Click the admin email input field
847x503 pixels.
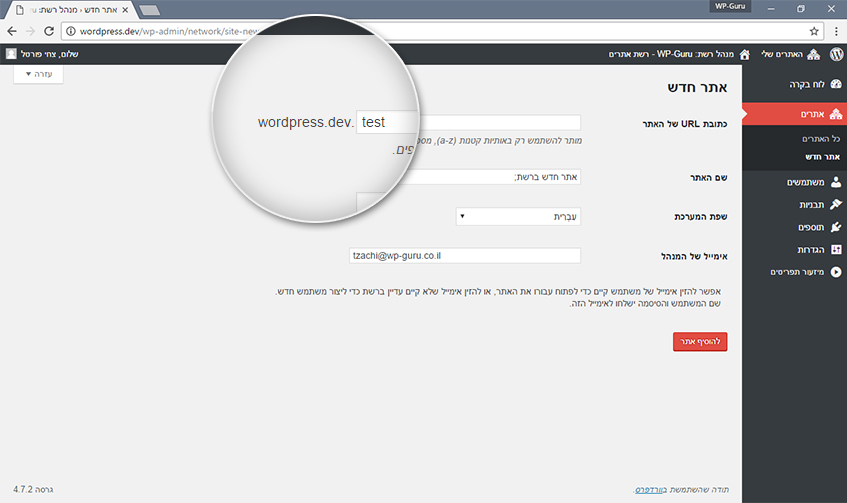pyautogui.click(x=465, y=256)
